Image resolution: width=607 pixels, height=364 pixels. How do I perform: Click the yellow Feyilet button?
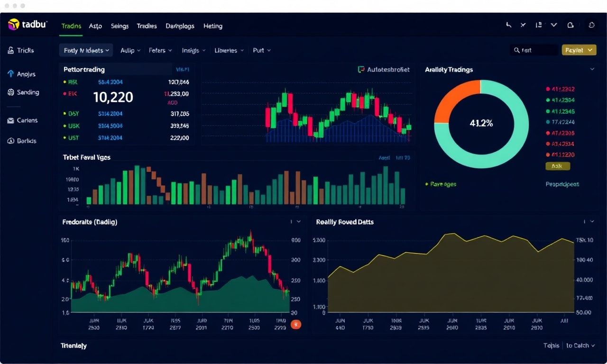click(x=579, y=50)
